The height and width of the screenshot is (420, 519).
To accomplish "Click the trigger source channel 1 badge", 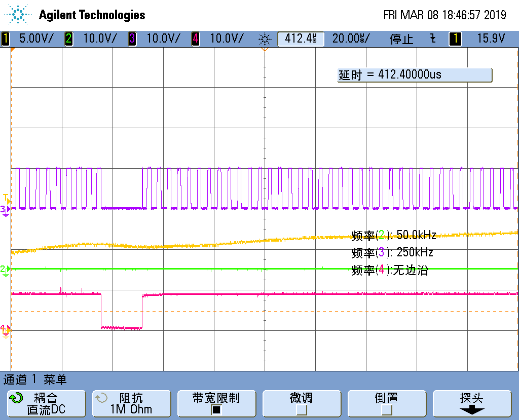I will pyautogui.click(x=455, y=39).
